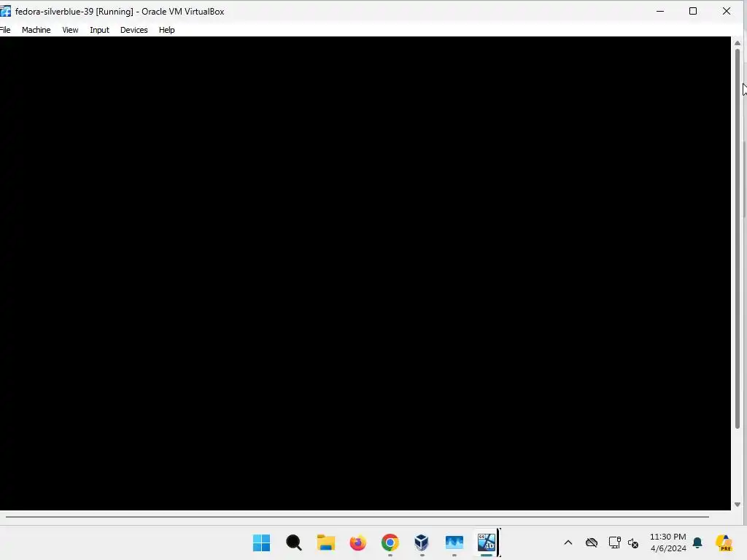This screenshot has width=747, height=560.
Task: Open the File menu in VirtualBox
Action: [5, 30]
